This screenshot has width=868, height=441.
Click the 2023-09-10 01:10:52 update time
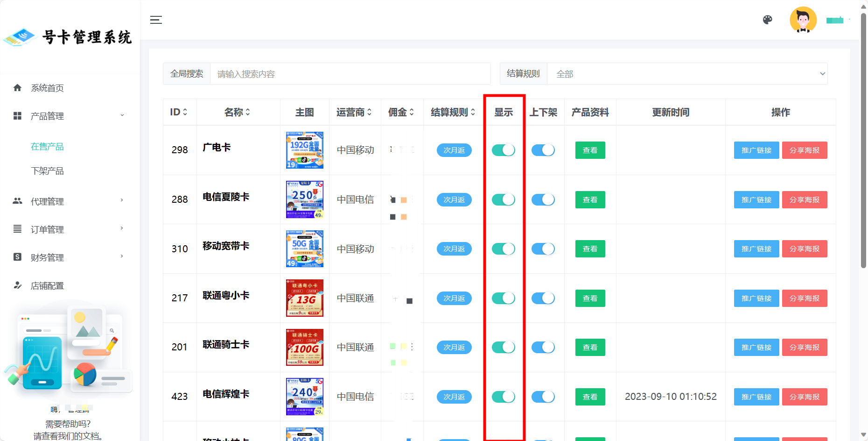[671, 397]
